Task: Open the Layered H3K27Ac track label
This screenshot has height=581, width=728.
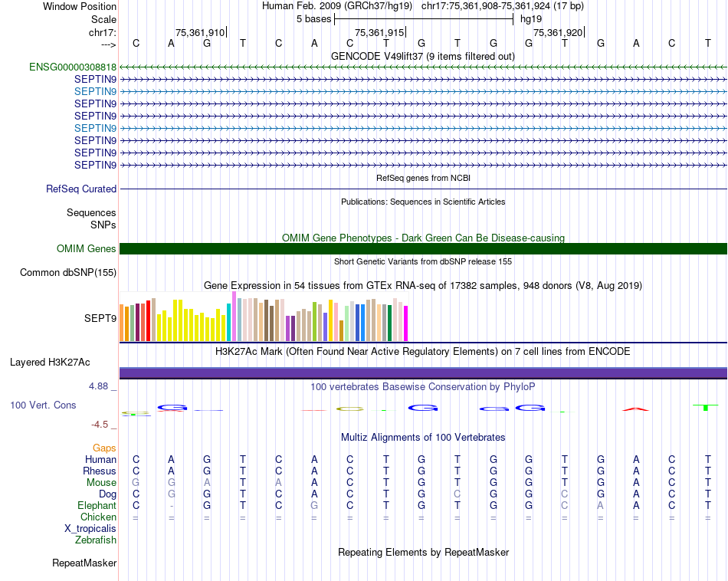Action: point(50,363)
